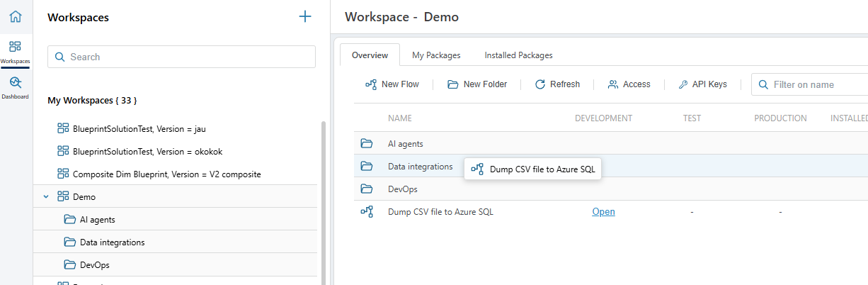This screenshot has width=868, height=285.
Task: Click the API Keys button
Action: [x=702, y=84]
